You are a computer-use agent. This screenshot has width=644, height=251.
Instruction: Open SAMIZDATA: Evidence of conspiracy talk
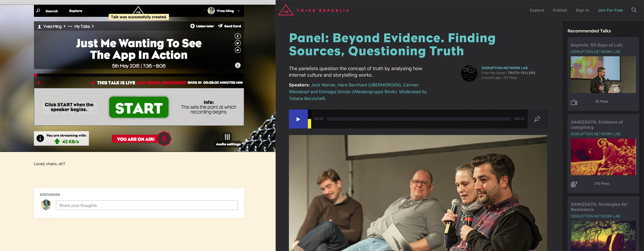point(597,125)
